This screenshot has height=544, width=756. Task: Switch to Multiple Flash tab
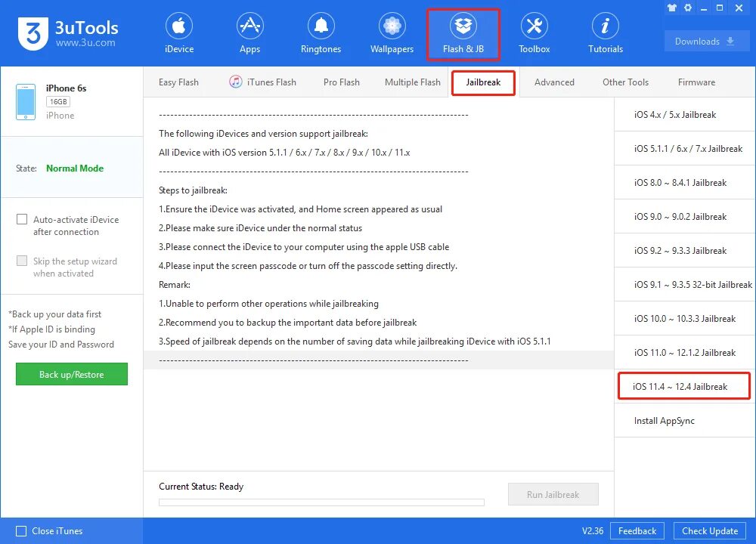(412, 82)
